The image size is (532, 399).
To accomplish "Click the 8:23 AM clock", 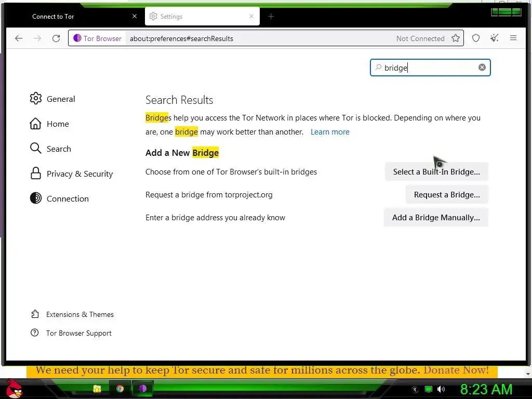I will [x=486, y=389].
